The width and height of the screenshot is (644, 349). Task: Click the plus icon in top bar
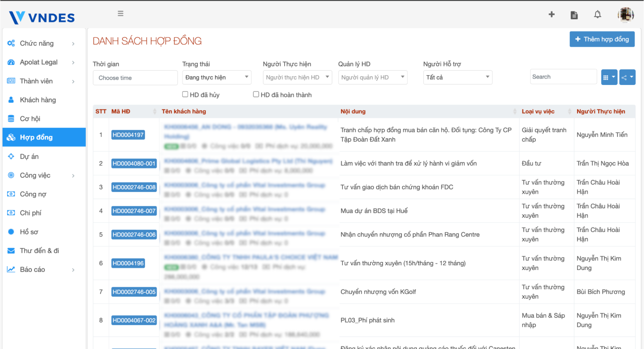coord(552,15)
